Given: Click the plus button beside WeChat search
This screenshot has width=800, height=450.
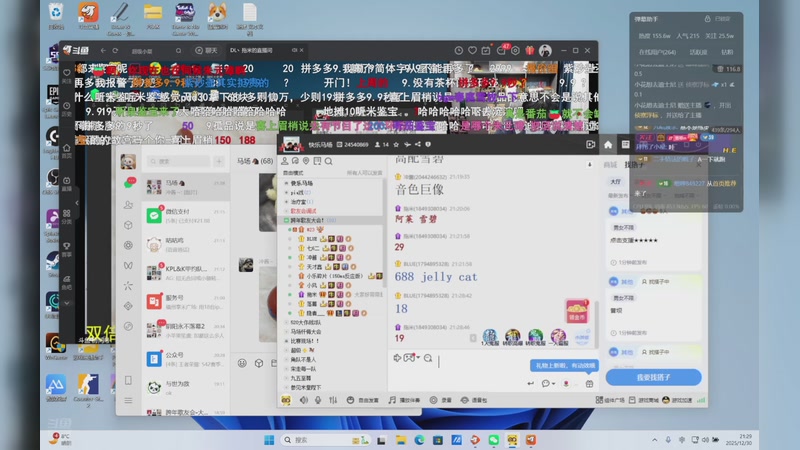Looking at the screenshot, I should coord(219,161).
